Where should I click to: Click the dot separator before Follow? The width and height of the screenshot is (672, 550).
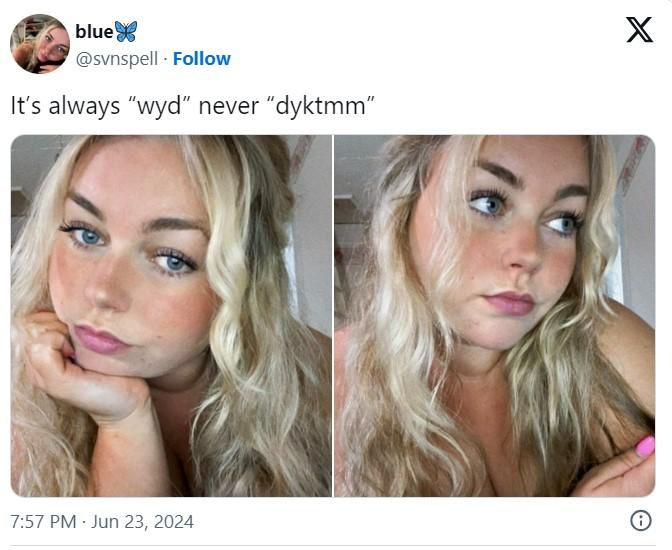pyautogui.click(x=165, y=59)
